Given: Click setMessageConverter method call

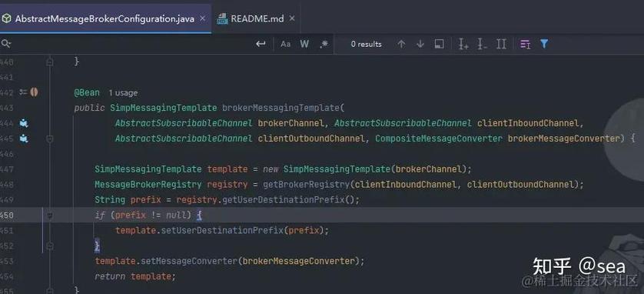Looking at the screenshot, I should [x=189, y=261].
